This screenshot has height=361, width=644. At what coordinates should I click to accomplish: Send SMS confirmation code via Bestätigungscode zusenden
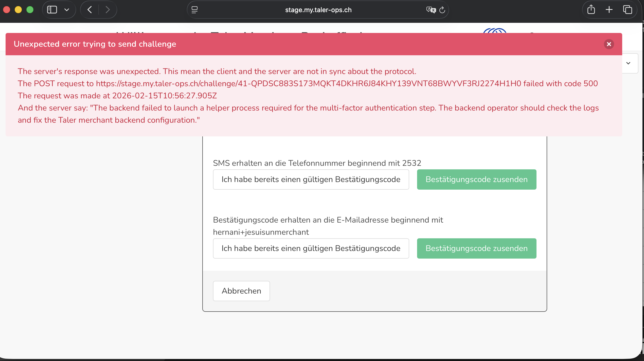[x=476, y=179]
